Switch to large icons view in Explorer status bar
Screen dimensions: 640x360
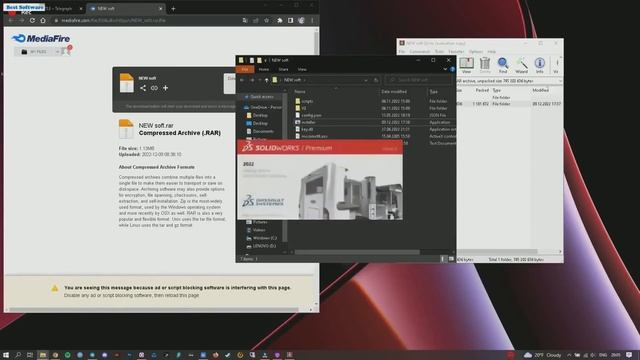click(x=451, y=259)
